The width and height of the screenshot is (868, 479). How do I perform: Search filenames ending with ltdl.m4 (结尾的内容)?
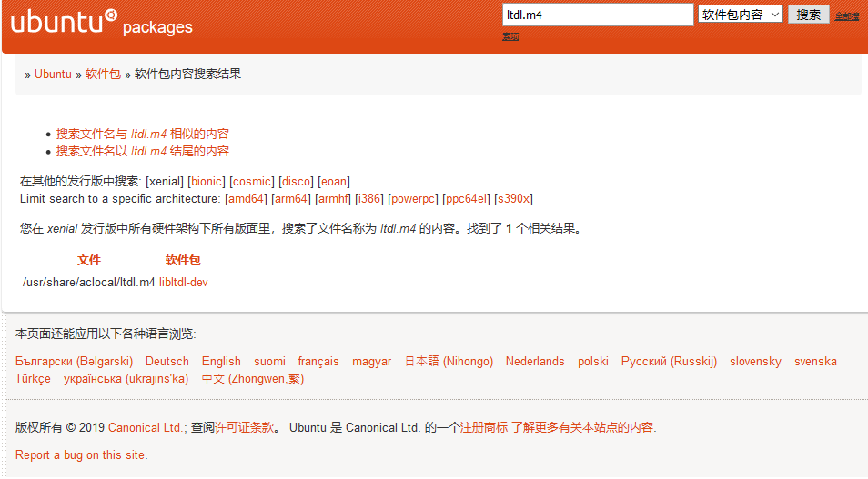pyautogui.click(x=143, y=151)
